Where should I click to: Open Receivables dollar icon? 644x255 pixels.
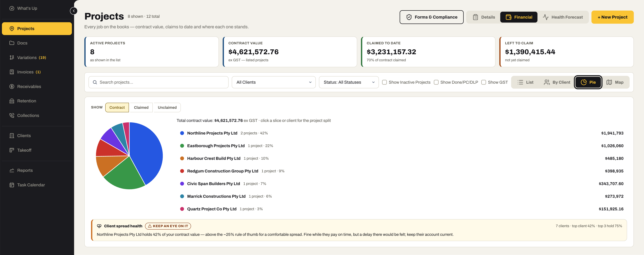click(12, 86)
